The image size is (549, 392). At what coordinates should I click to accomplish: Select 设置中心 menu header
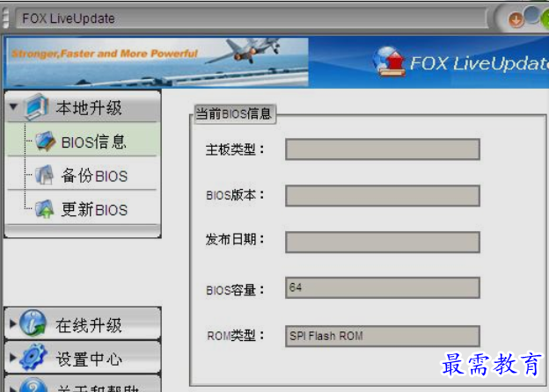(x=83, y=358)
